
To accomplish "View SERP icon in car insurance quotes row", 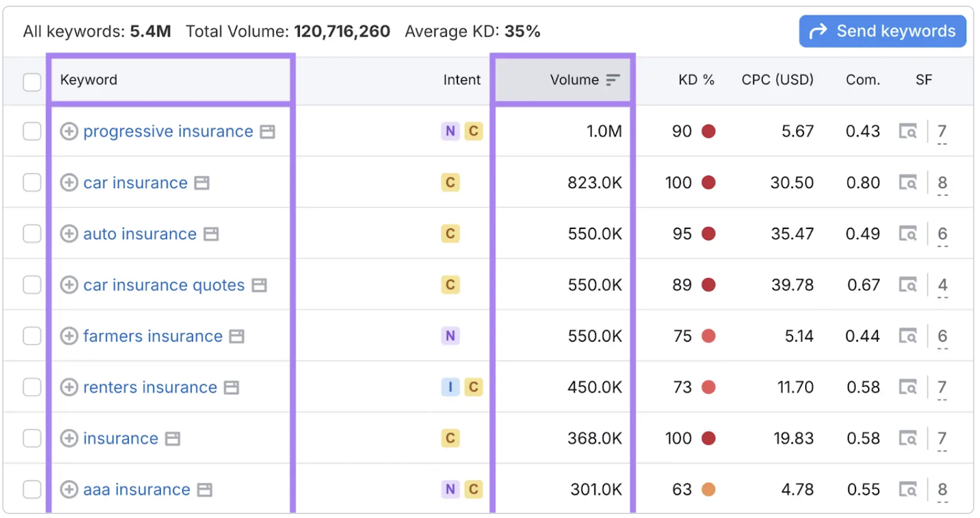I will [x=908, y=285].
